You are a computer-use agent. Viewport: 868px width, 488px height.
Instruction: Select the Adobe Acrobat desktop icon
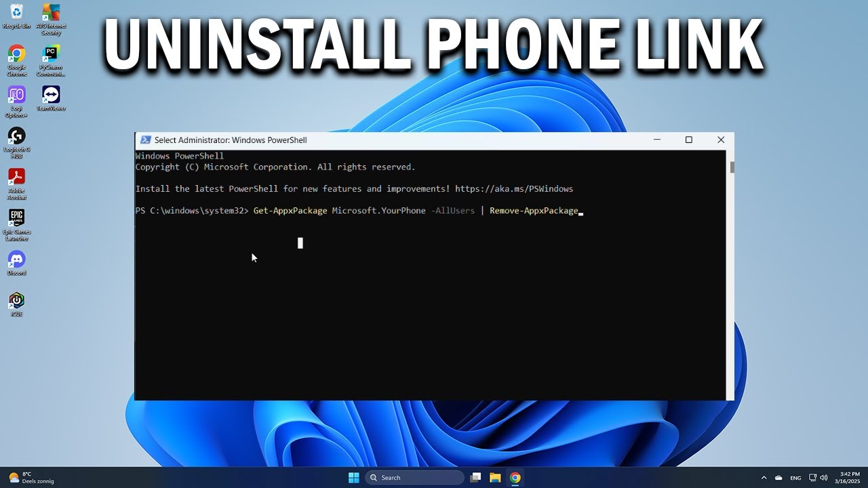[x=16, y=184]
